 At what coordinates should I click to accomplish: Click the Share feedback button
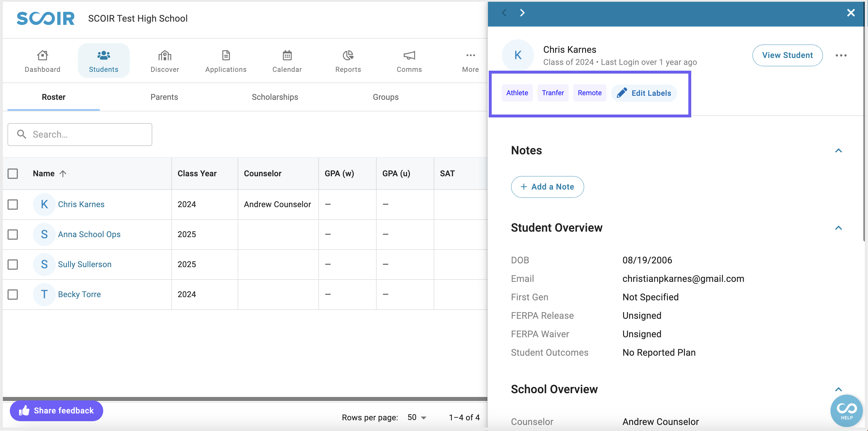57,411
